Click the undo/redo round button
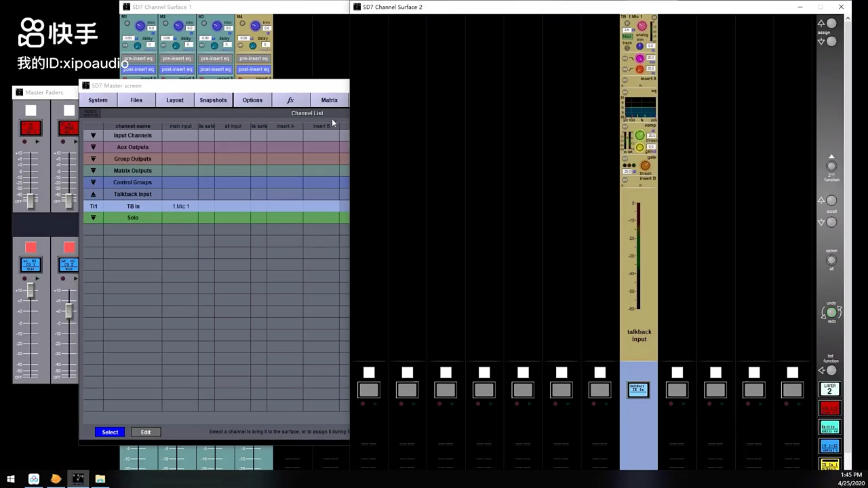This screenshot has width=868, height=488. [831, 313]
